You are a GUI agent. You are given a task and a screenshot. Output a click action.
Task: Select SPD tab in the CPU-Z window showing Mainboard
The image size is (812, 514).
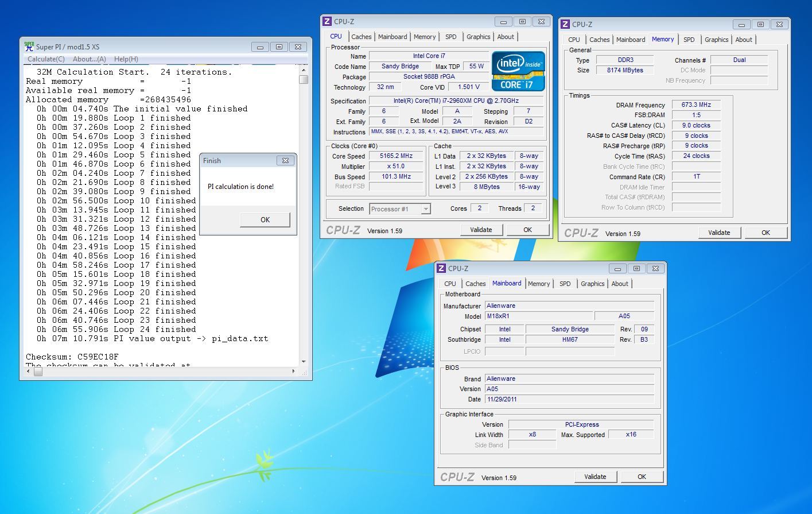(565, 284)
